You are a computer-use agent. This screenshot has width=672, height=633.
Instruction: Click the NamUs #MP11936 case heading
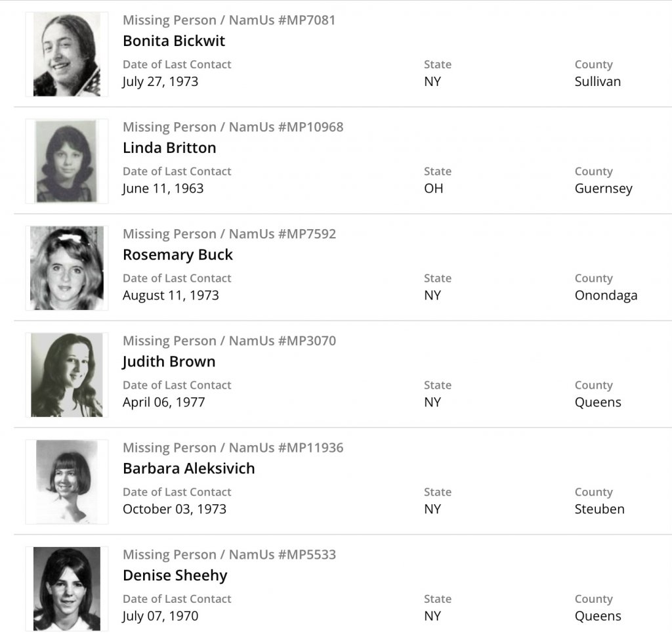(x=233, y=448)
